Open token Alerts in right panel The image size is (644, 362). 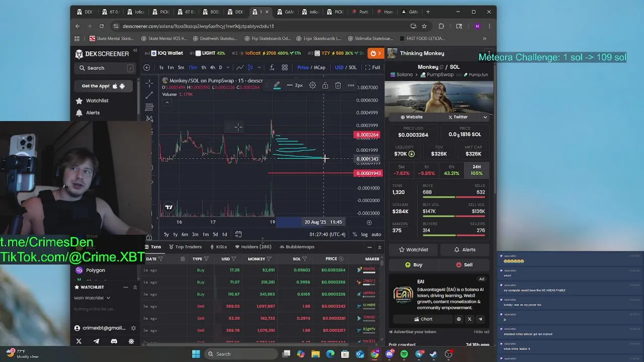464,250
